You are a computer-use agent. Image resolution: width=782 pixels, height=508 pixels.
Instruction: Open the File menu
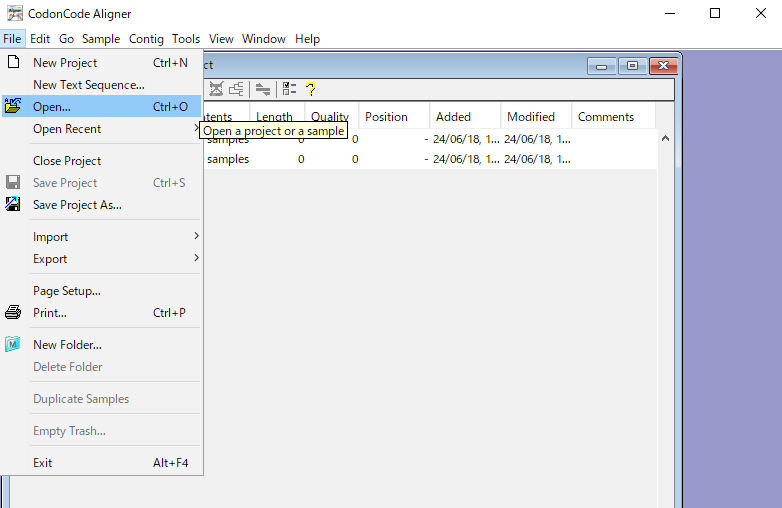tap(12, 39)
